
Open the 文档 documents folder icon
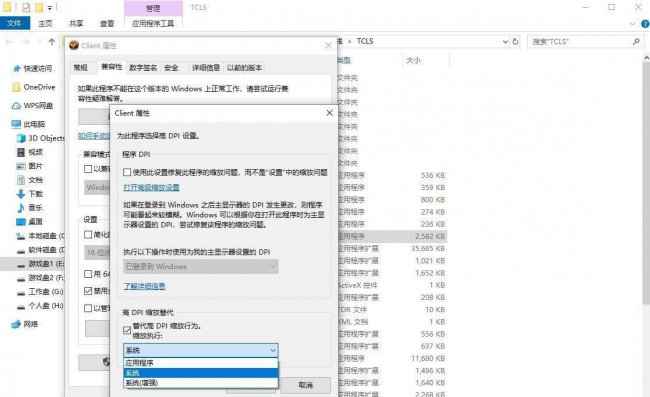coord(21,180)
